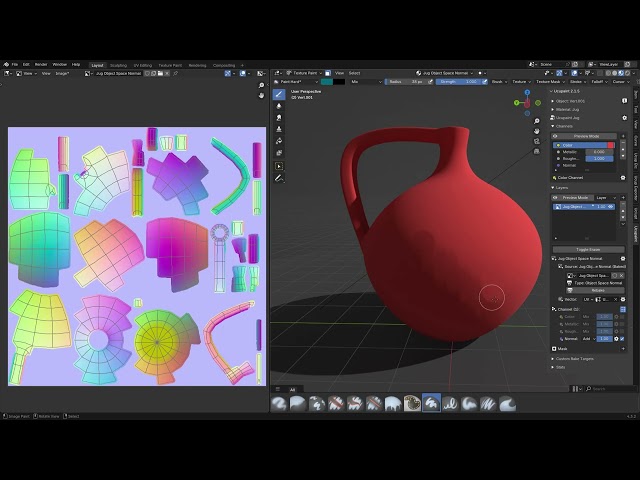Expand the Custom Bake Targets section
The height and width of the screenshot is (480, 640).
tap(574, 359)
